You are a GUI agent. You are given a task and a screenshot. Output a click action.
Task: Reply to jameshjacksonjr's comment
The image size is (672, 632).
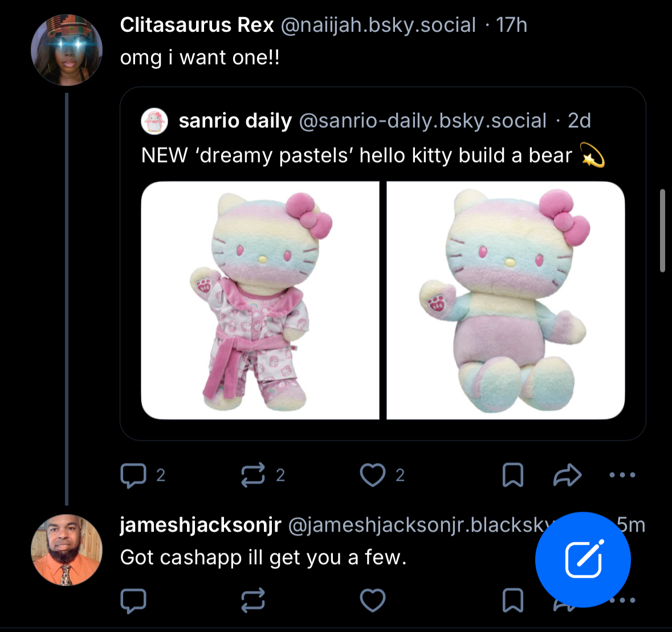pyautogui.click(x=134, y=600)
